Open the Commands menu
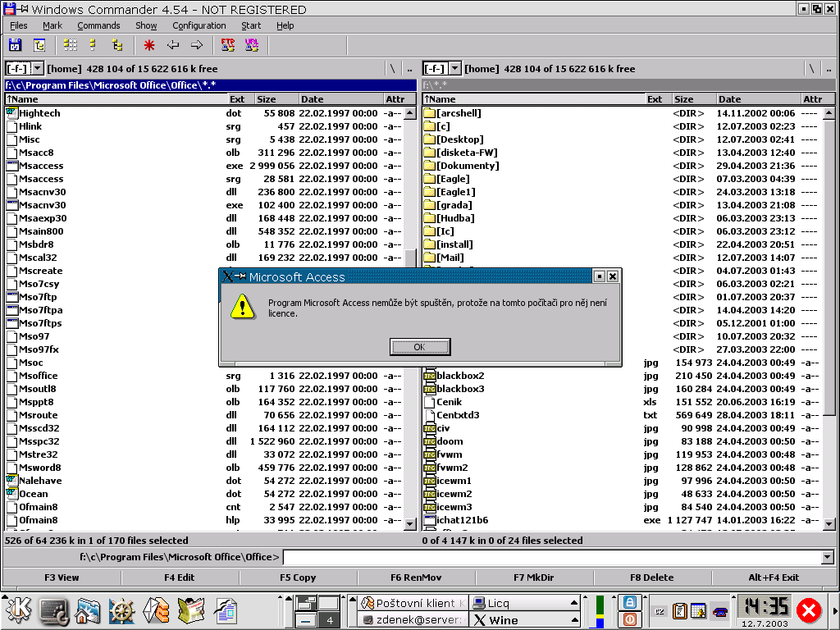Viewport: 840px width, 630px height. pyautogui.click(x=98, y=25)
